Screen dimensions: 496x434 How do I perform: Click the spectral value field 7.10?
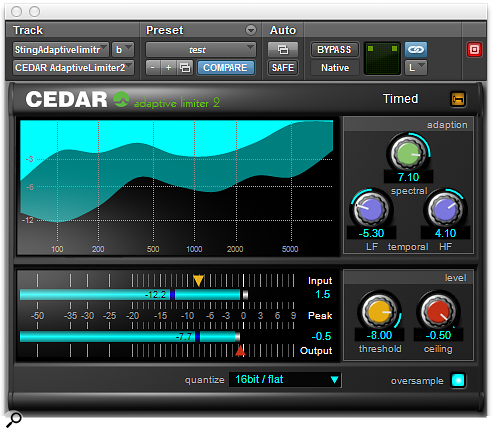[x=408, y=177]
